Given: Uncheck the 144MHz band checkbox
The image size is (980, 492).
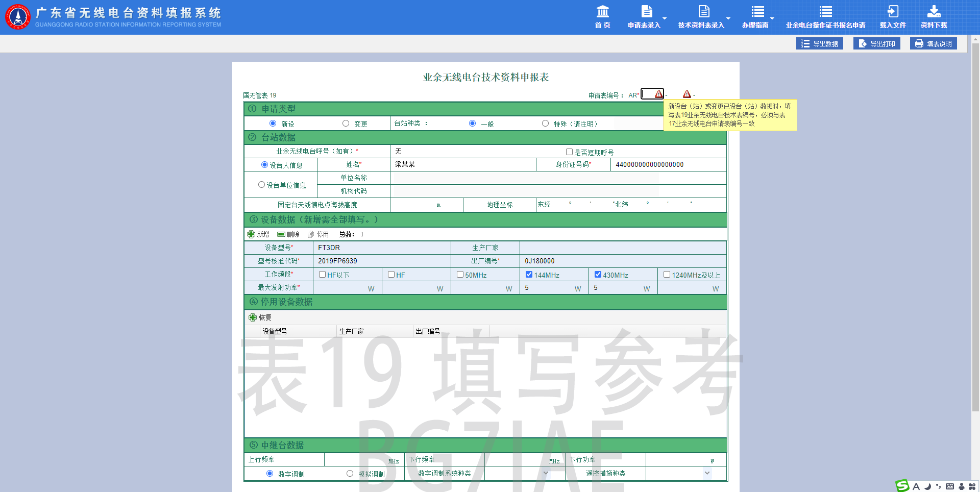Looking at the screenshot, I should (529, 275).
